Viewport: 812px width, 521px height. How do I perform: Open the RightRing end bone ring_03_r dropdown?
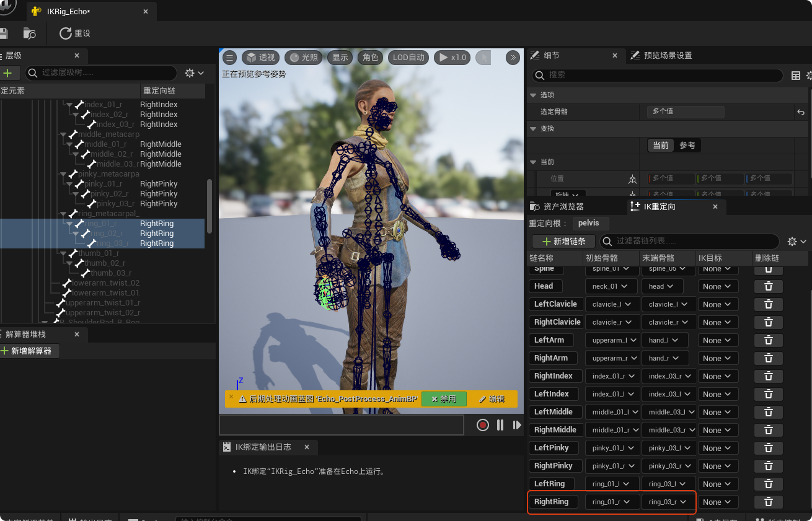668,502
